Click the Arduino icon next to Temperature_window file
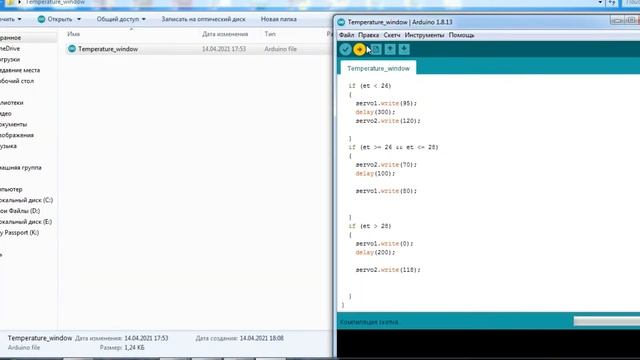640x360 pixels. (72, 49)
